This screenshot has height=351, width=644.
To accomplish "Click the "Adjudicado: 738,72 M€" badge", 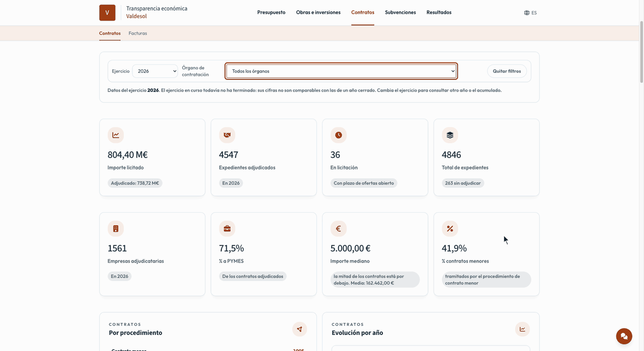I will tap(135, 183).
